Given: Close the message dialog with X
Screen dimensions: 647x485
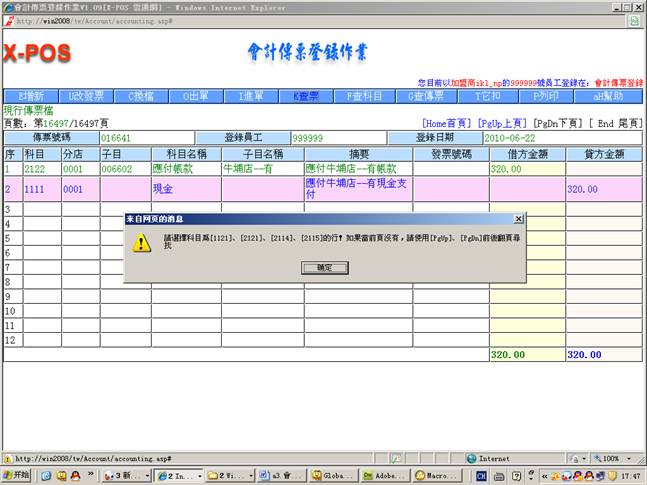Looking at the screenshot, I should pos(518,218).
